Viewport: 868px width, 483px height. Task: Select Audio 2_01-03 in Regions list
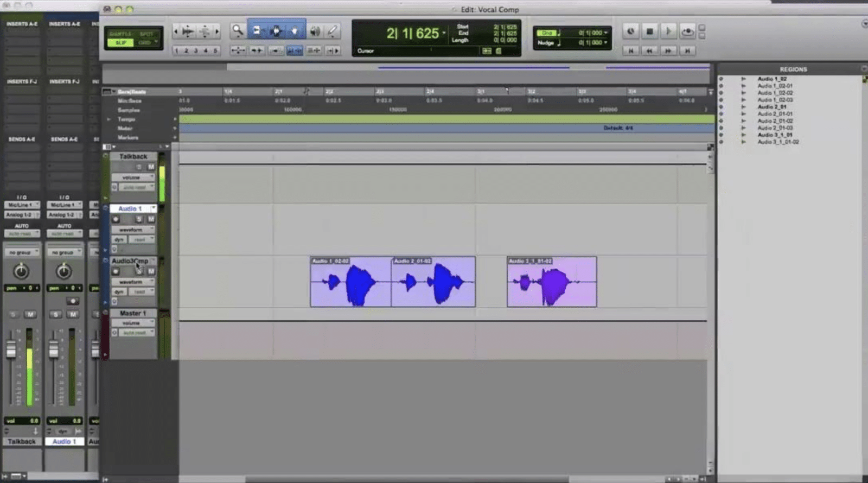coord(775,128)
